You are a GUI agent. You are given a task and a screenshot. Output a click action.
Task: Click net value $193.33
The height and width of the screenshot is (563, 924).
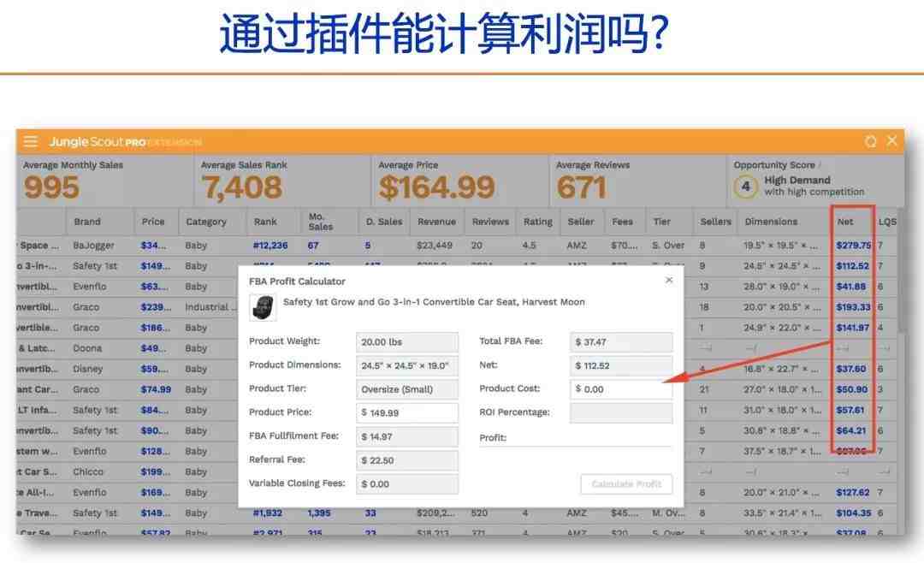click(853, 307)
